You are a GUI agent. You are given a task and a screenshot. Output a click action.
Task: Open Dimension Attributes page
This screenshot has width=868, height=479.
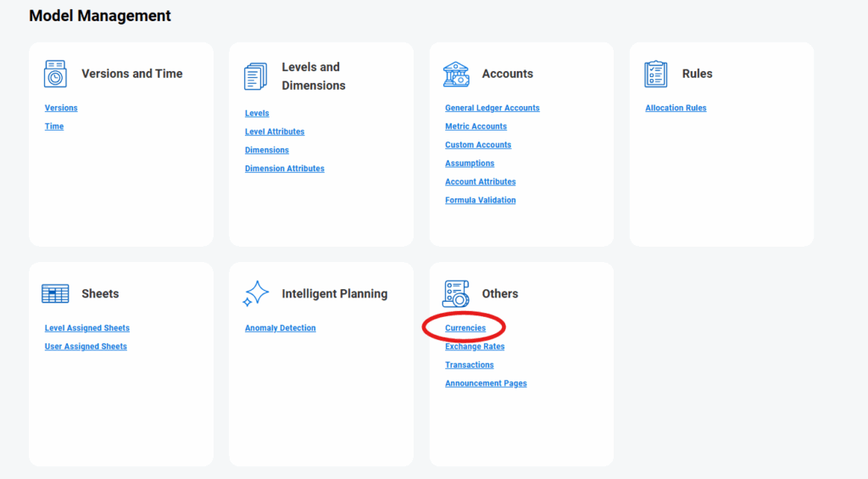coord(285,170)
